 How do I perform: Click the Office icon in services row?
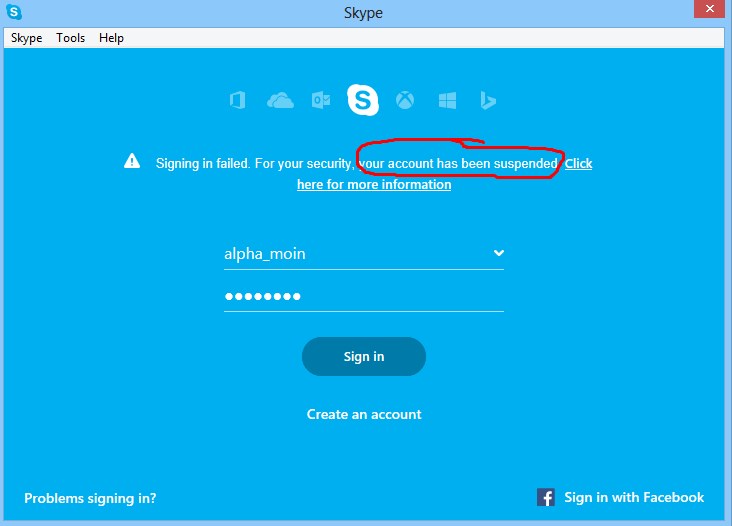[x=238, y=100]
